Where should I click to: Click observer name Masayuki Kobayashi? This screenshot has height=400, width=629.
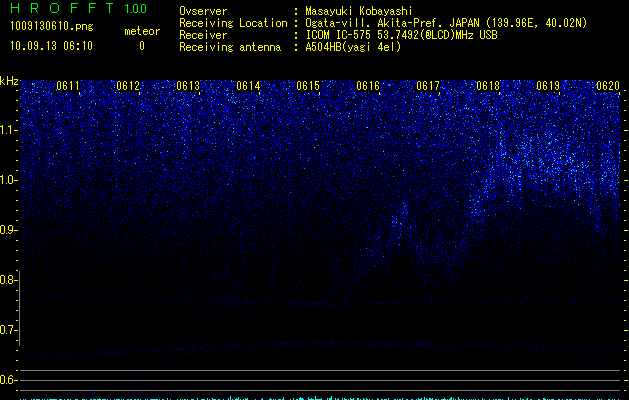359,11
